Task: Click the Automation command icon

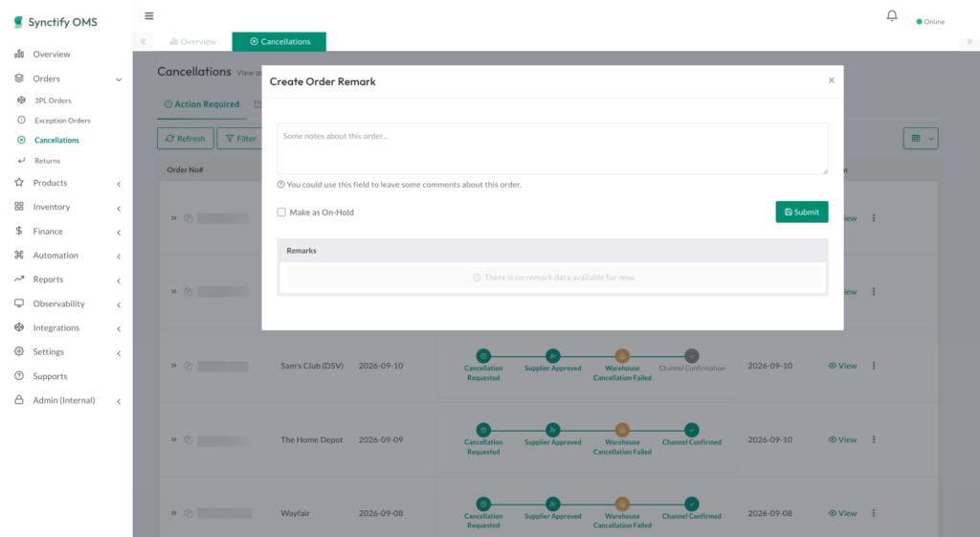Action: [x=19, y=255]
